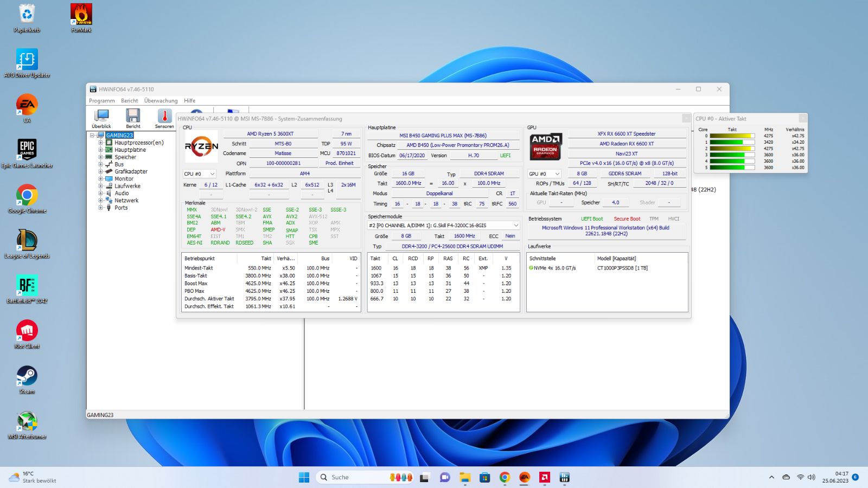Open the AMD Software taskbar icon
Screen dimensions: 868x488
pyautogui.click(x=545, y=477)
